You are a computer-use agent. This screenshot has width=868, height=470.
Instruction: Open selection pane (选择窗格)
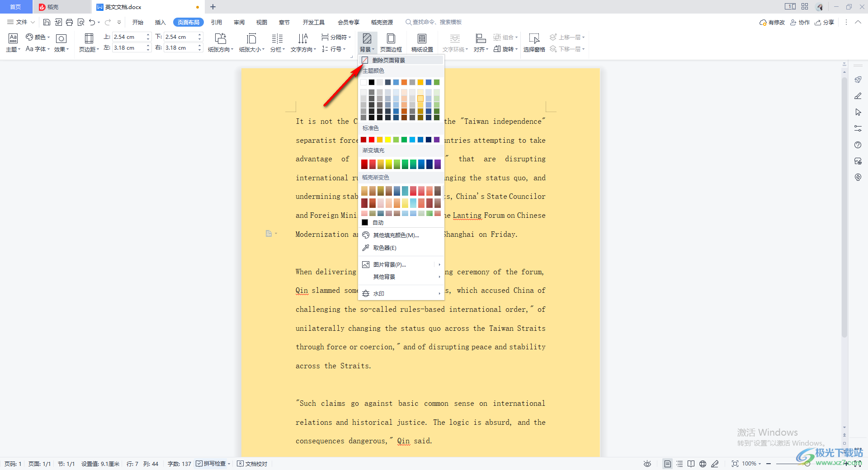tap(534, 42)
